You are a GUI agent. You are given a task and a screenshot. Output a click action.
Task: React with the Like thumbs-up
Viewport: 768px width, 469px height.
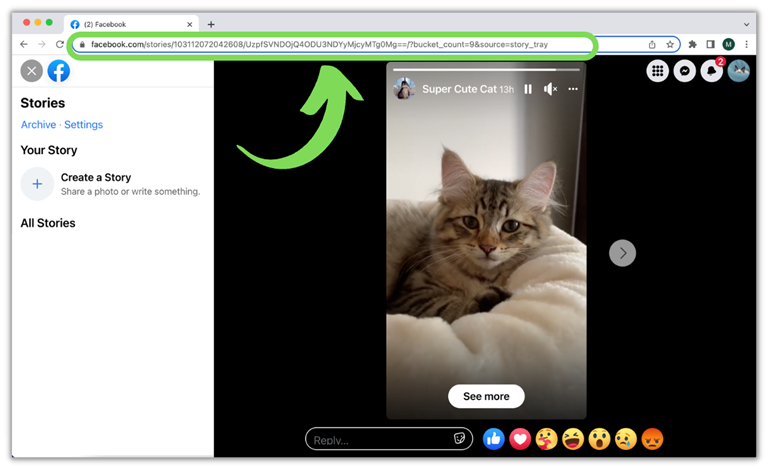pos(494,439)
